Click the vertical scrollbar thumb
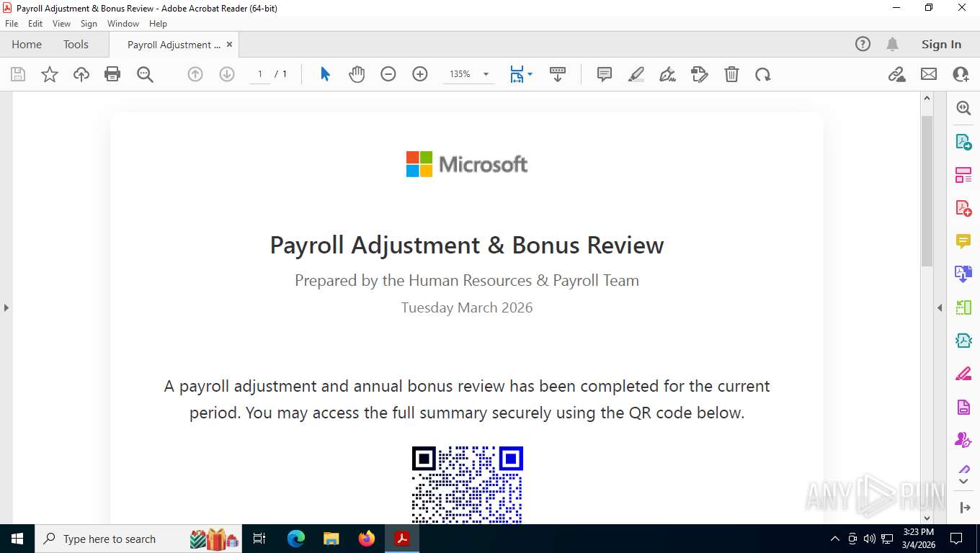This screenshot has height=553, width=980. 927,191
